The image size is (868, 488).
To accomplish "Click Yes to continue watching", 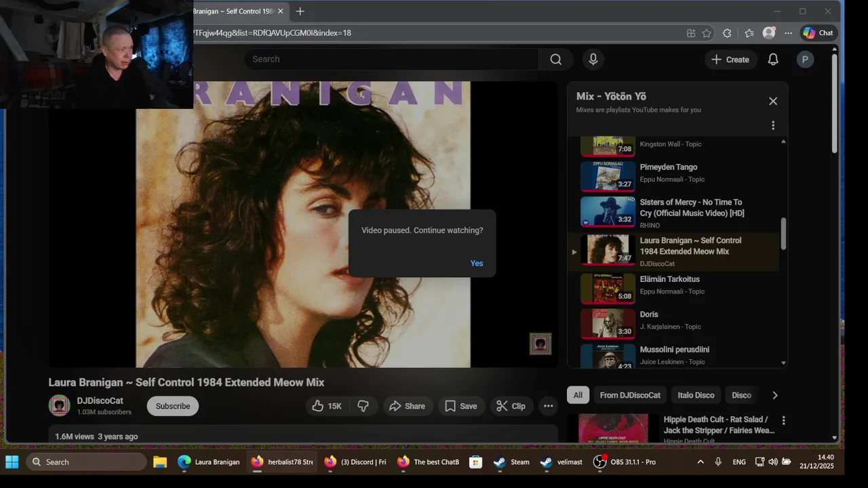I will [x=477, y=263].
